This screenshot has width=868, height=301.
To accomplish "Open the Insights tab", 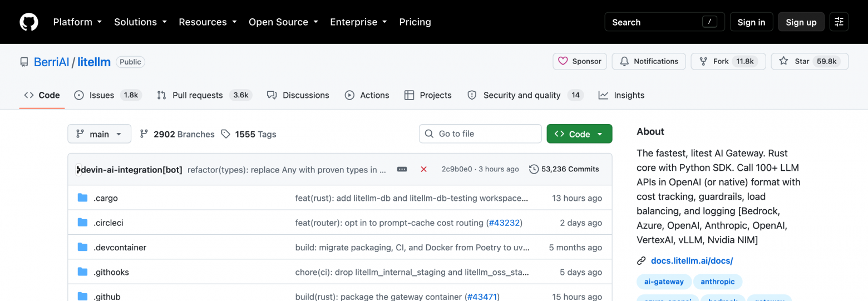I will click(x=622, y=95).
